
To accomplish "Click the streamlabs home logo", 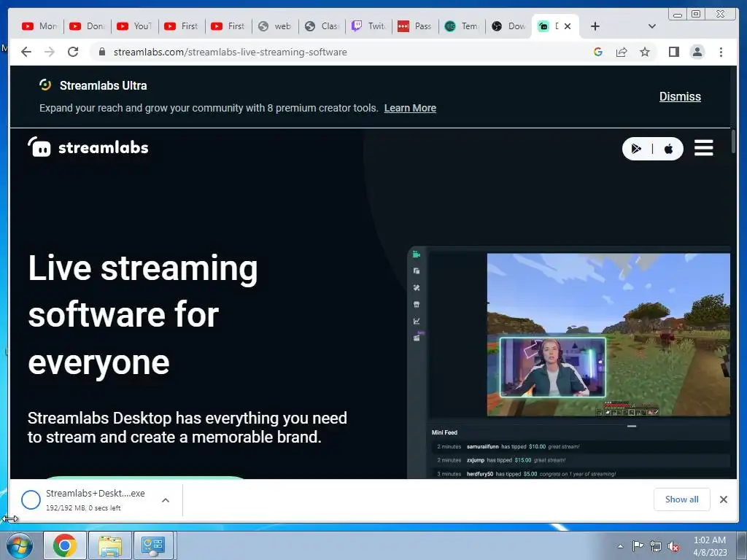I will (88, 147).
